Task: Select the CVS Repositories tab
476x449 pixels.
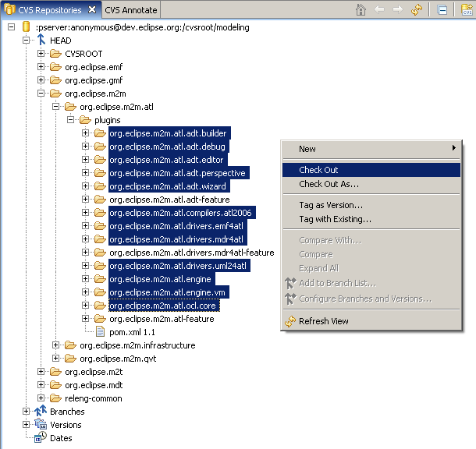Action: pos(50,10)
